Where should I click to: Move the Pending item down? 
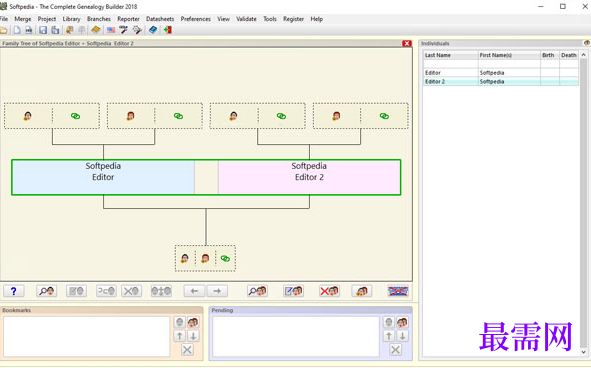point(403,336)
